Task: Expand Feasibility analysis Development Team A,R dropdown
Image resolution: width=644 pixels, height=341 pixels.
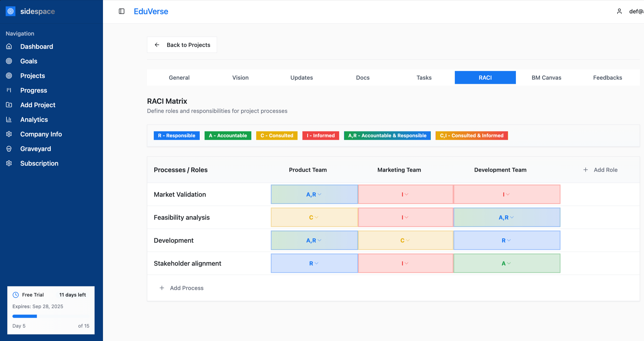Action: click(507, 217)
